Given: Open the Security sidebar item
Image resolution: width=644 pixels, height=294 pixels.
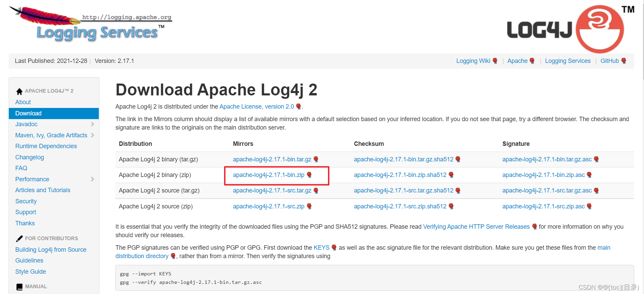Looking at the screenshot, I should 26,201.
